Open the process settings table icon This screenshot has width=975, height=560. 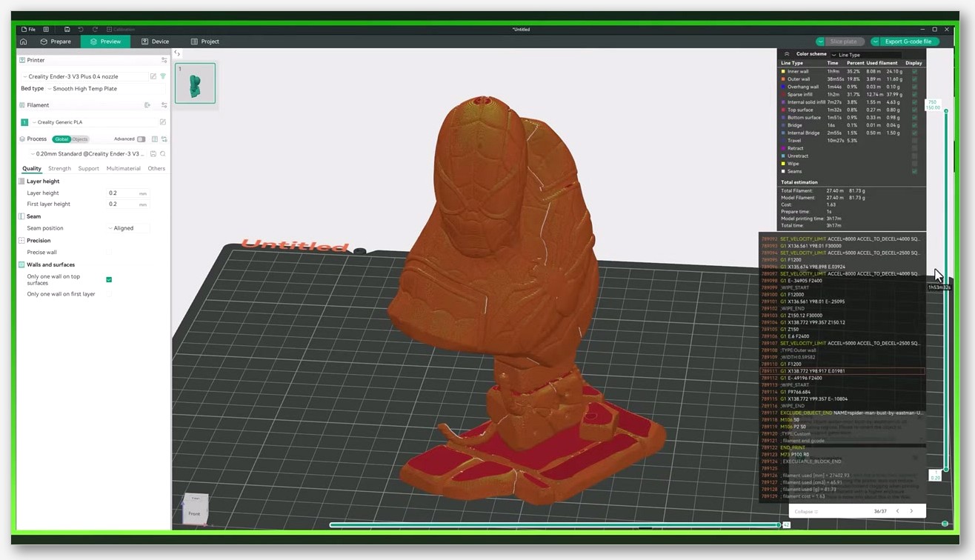[x=155, y=139]
